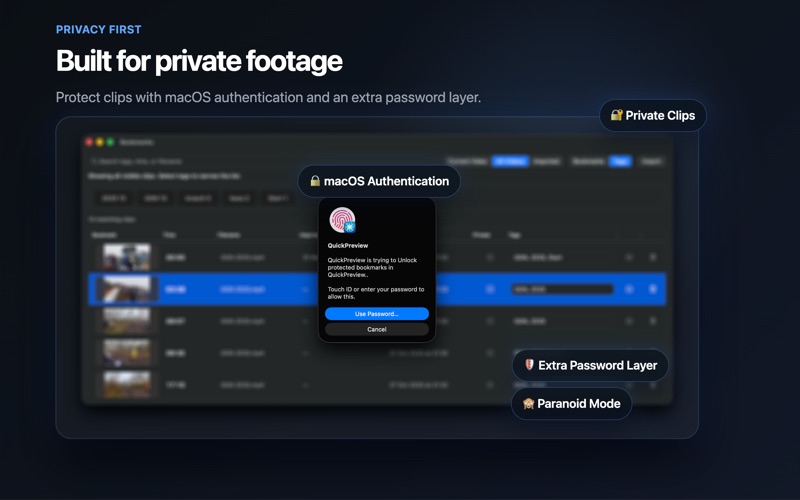800x500 pixels.
Task: Select the Extra Password Layer badge
Action: tap(590, 365)
